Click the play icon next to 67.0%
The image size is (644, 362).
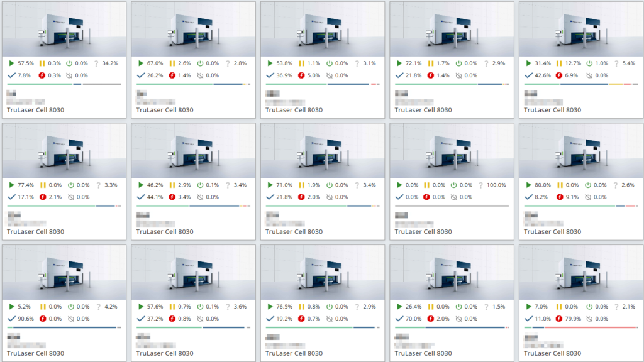pos(141,63)
